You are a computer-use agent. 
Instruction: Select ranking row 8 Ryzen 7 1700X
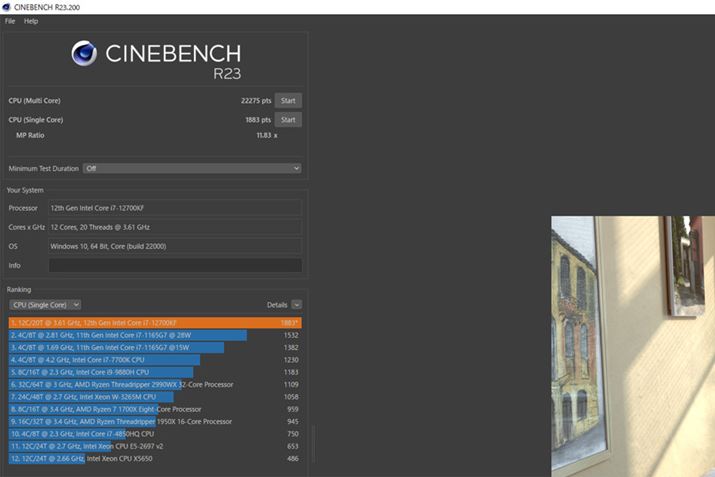coord(155,409)
